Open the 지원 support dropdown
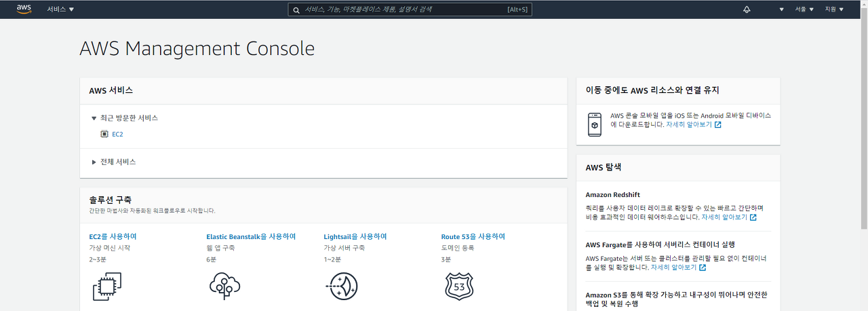Screen dimensions: 868x311 (x=834, y=10)
